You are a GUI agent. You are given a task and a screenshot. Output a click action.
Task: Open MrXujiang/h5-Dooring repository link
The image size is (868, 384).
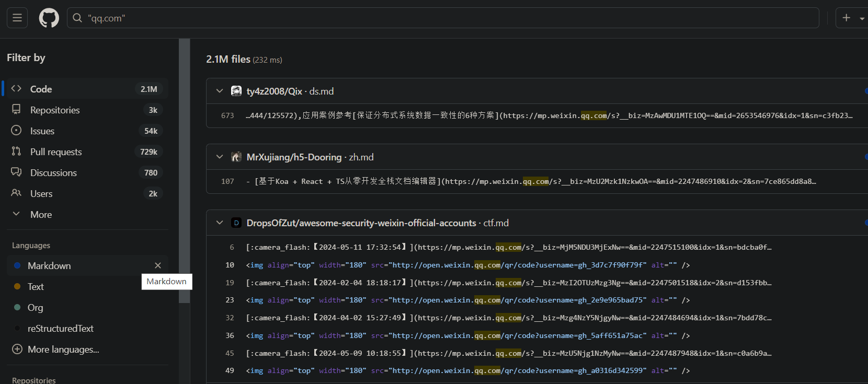click(x=294, y=157)
